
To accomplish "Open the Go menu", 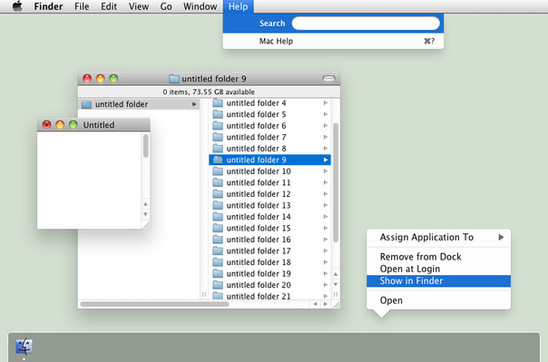I will click(166, 6).
